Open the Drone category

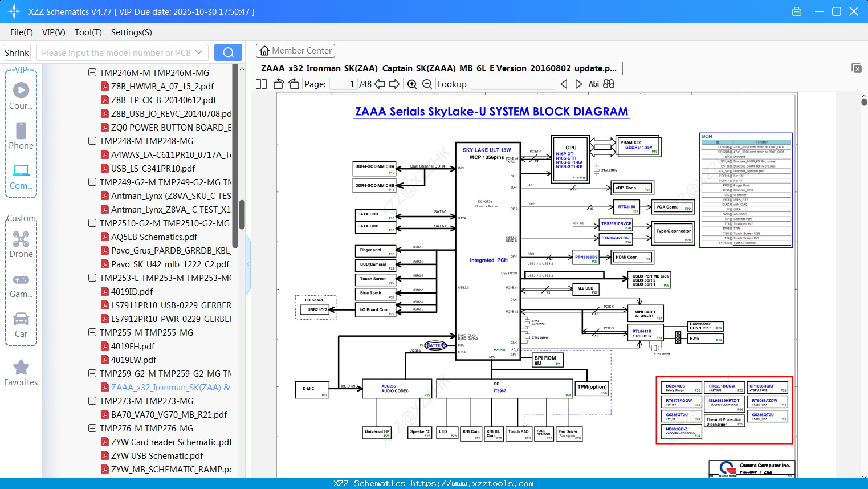click(21, 244)
